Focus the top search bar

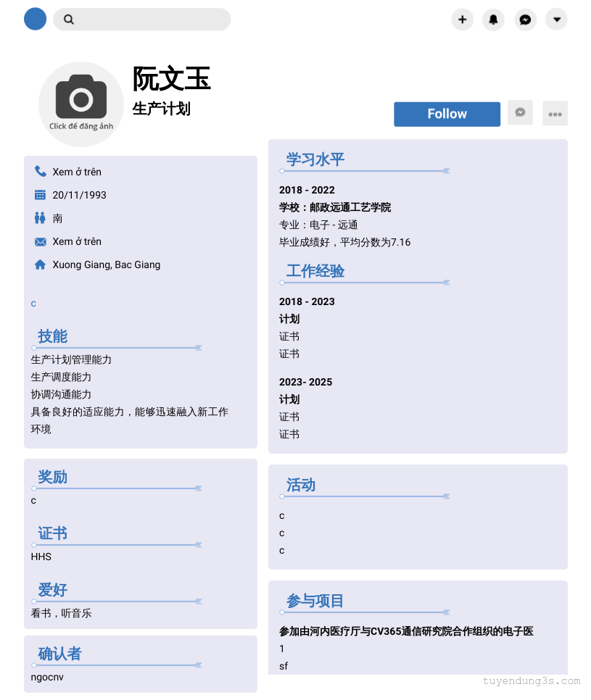(141, 19)
